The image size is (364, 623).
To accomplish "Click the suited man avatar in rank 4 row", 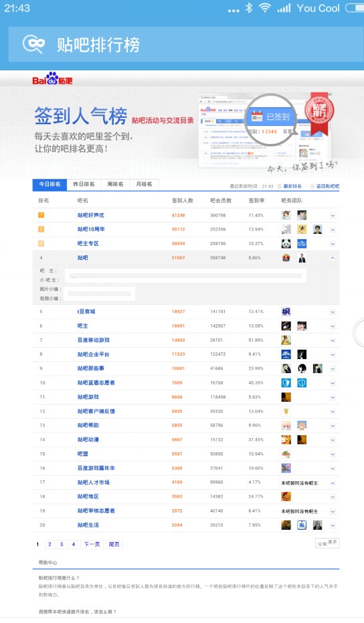I will [x=302, y=258].
